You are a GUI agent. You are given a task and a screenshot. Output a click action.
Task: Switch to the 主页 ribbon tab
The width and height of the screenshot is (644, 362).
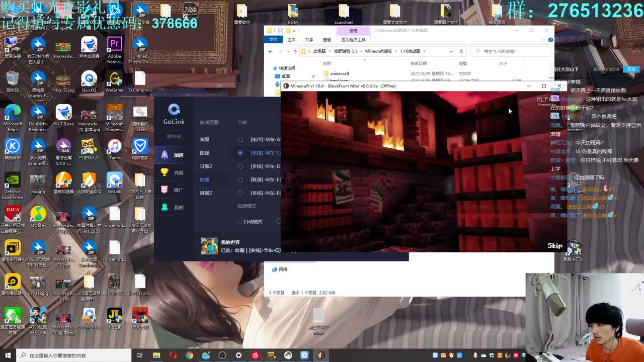tap(291, 40)
